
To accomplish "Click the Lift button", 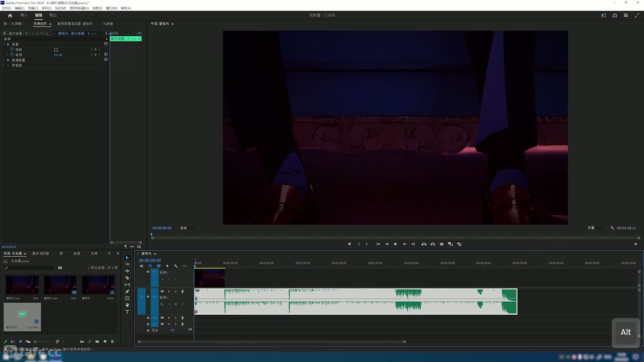I will 424,244.
